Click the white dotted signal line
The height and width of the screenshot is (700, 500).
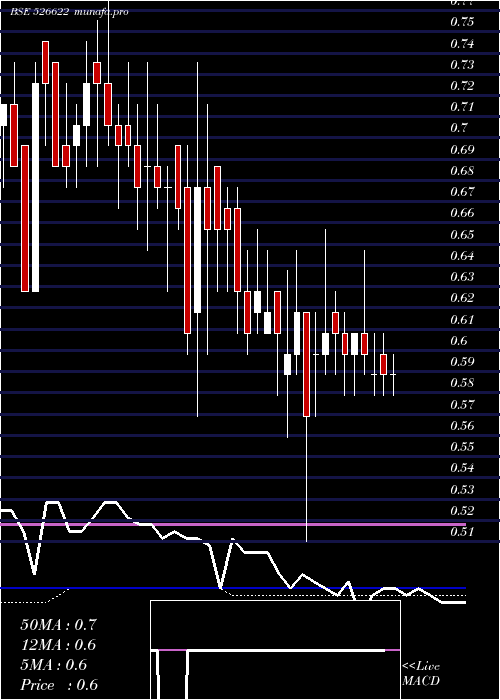point(348,596)
